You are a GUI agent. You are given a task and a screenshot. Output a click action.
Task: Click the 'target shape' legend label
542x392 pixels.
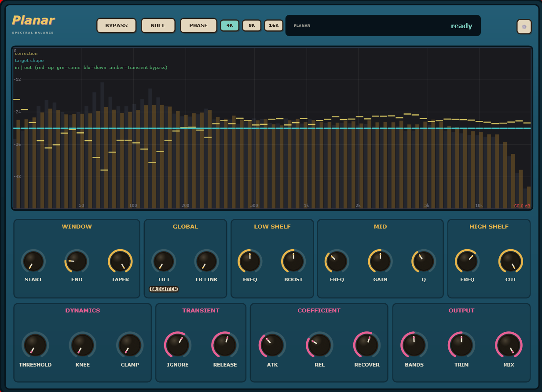click(29, 61)
